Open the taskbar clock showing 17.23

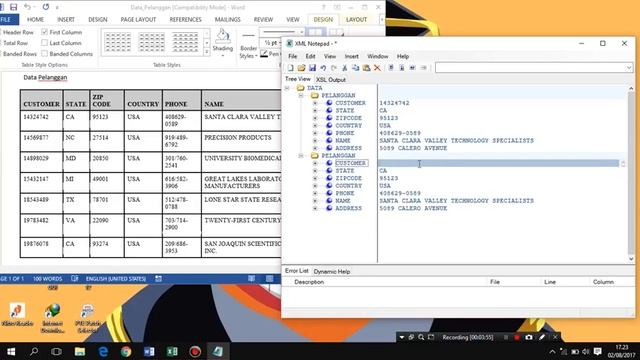click(621, 351)
